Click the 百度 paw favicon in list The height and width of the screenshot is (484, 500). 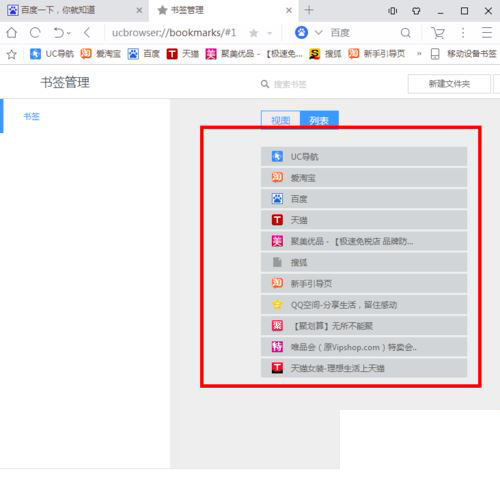[277, 199]
